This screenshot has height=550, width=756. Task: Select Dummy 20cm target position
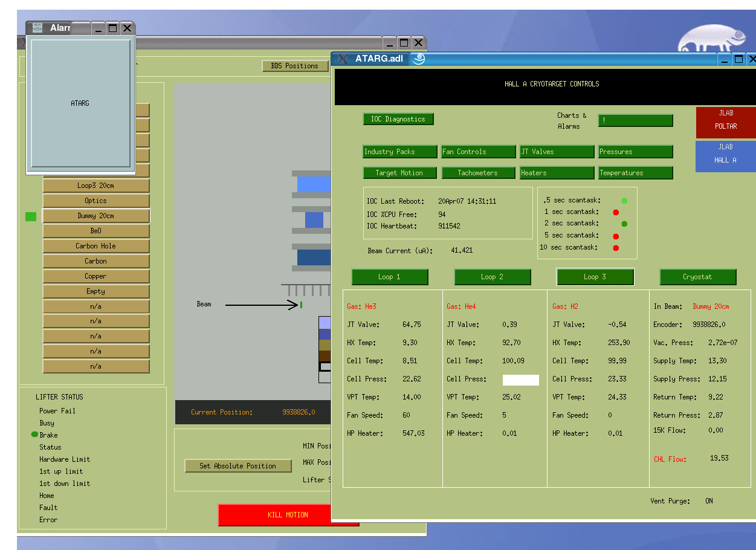(96, 216)
